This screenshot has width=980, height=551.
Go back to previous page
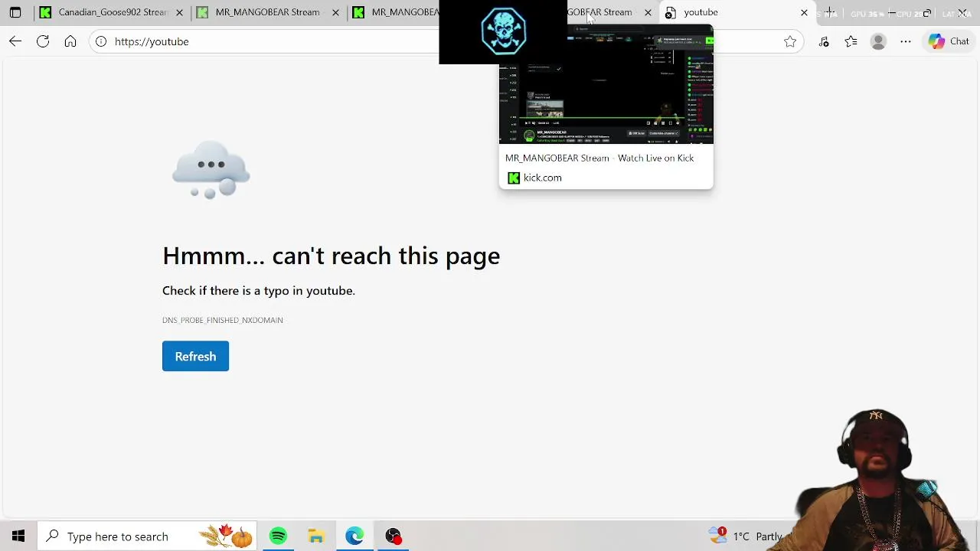(x=15, y=41)
